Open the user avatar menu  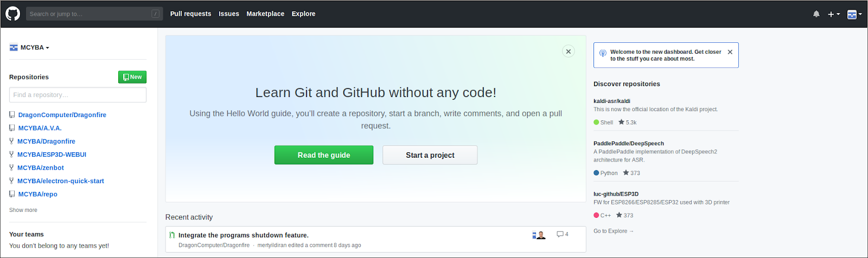tap(854, 14)
